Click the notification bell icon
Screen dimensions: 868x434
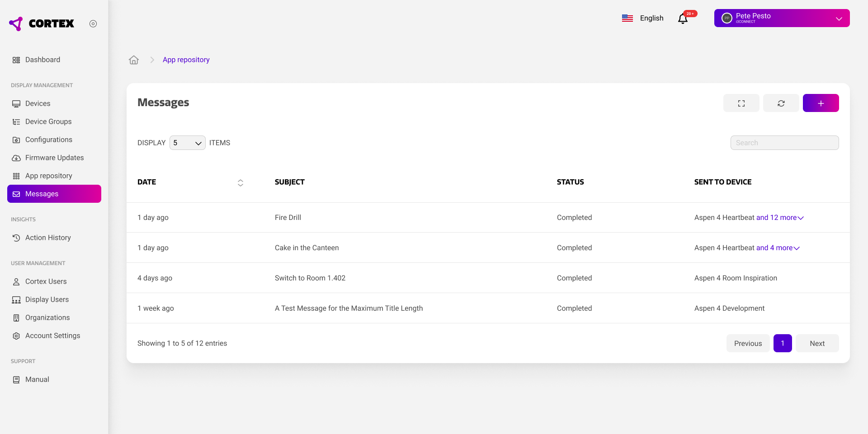tap(683, 19)
